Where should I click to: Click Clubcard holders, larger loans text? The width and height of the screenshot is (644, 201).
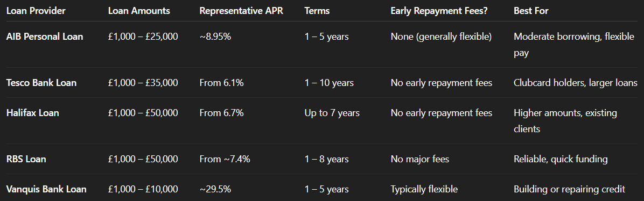pos(576,83)
